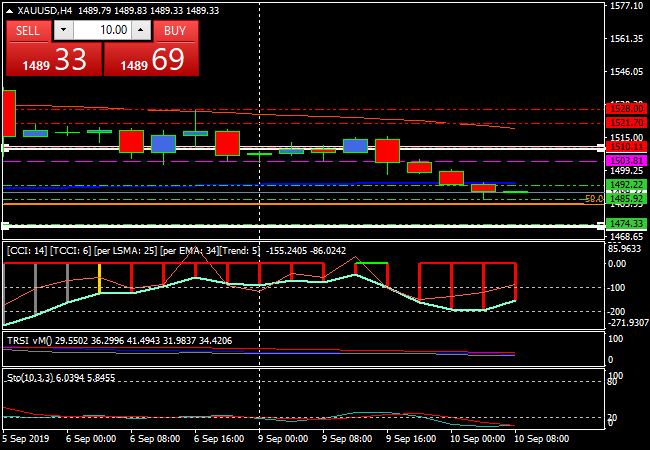Select the 1528.00 red price label
The image size is (650, 450).
tap(624, 109)
